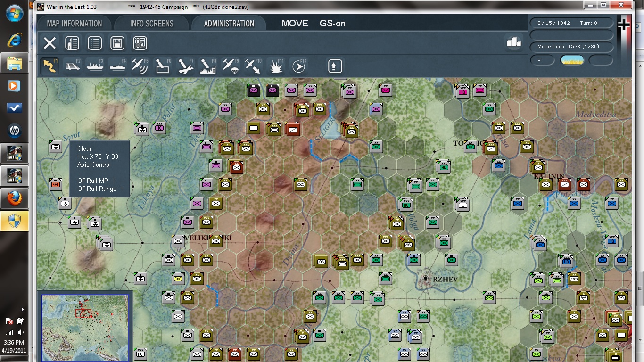The width and height of the screenshot is (644, 362).
Task: Click the minimap overview in the corner
Action: coord(85,328)
